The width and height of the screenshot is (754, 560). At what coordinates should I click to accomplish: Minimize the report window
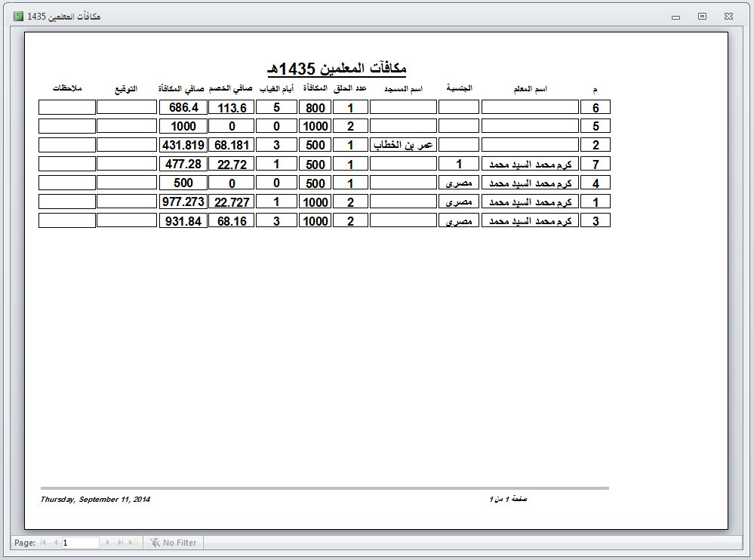point(676,17)
